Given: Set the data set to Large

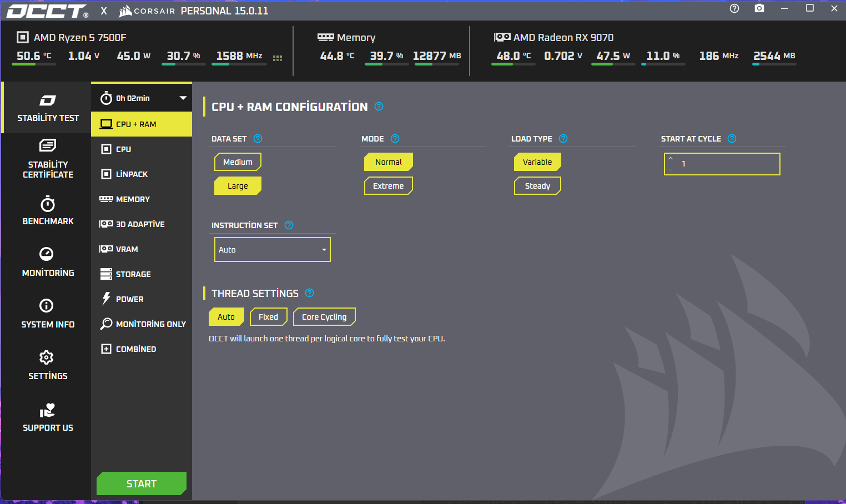Looking at the screenshot, I should tap(238, 186).
